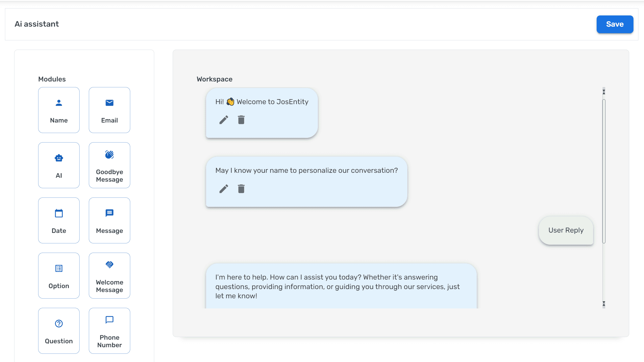Select the Message module
Image resolution: width=644 pixels, height=362 pixels.
pyautogui.click(x=109, y=220)
